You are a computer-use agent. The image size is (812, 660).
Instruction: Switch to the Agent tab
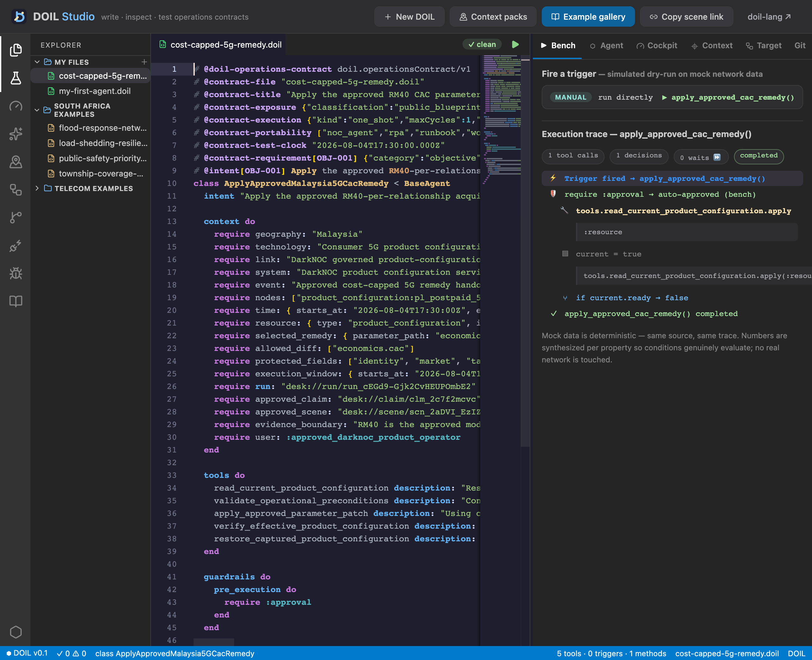coord(606,46)
